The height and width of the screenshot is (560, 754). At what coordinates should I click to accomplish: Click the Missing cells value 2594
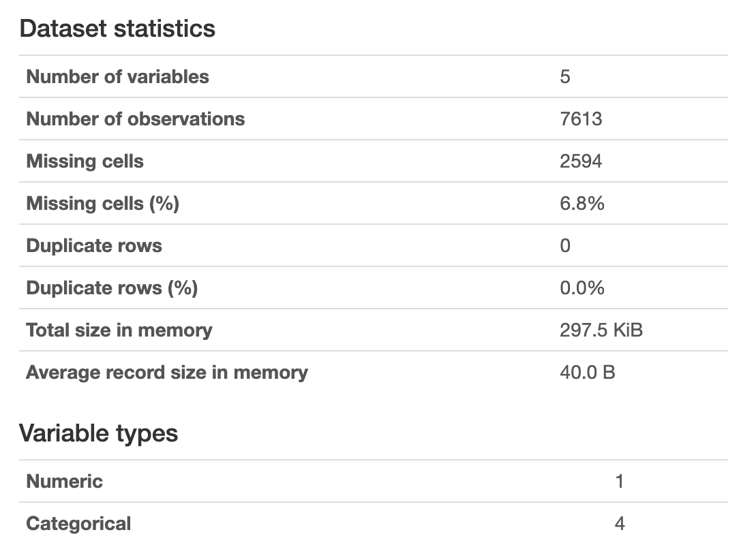(581, 161)
